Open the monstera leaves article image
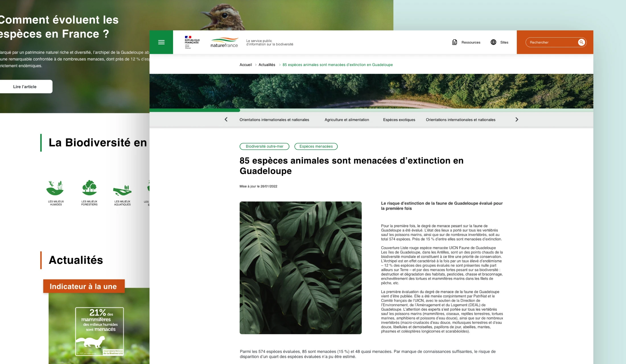Screen dimensions: 626x364 tap(301, 267)
